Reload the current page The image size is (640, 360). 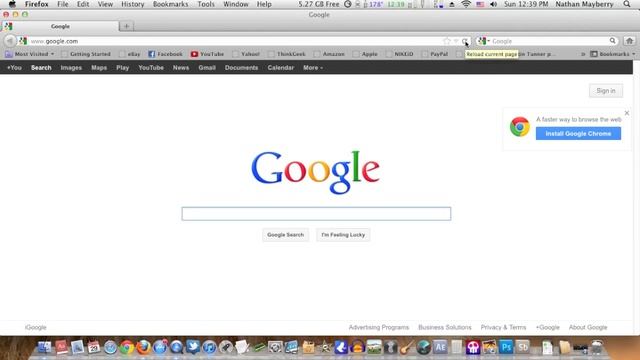tap(465, 41)
